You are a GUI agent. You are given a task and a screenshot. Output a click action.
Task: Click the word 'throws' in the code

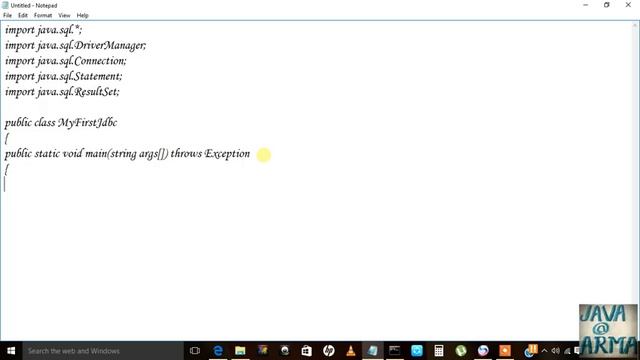(186, 154)
